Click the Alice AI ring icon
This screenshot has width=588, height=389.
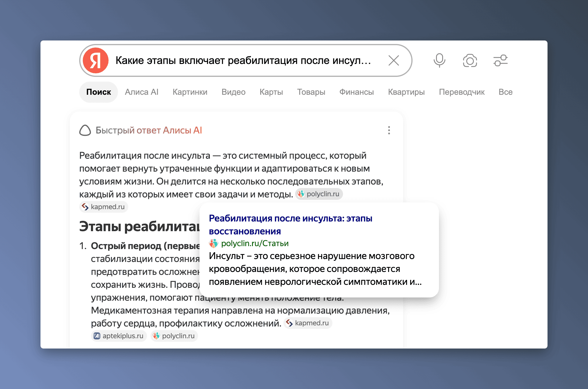[x=85, y=130]
